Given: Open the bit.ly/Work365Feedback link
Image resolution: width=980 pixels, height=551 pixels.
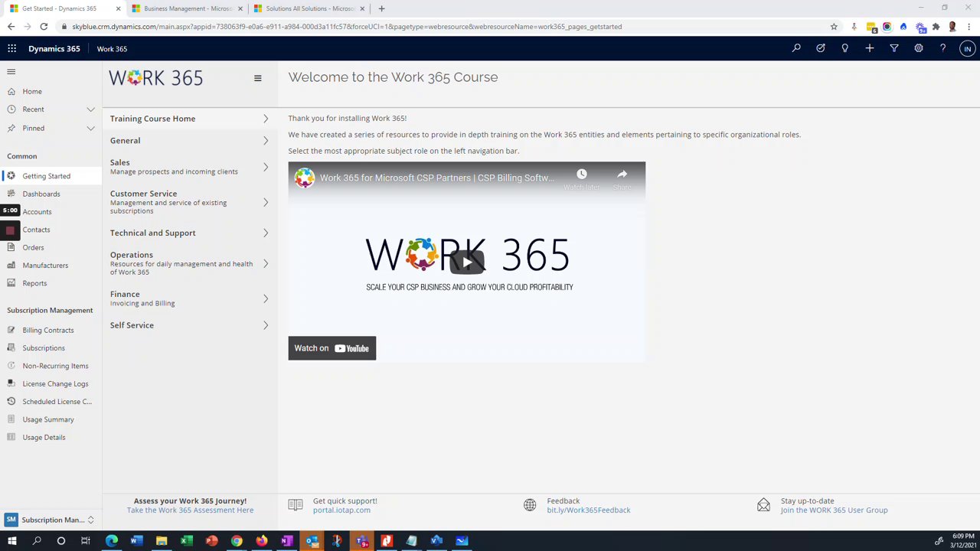Looking at the screenshot, I should [x=589, y=510].
